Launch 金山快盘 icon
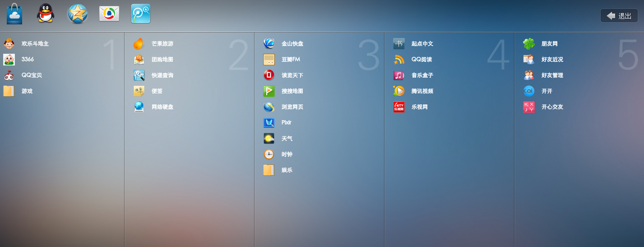644x247 pixels. pyautogui.click(x=269, y=44)
